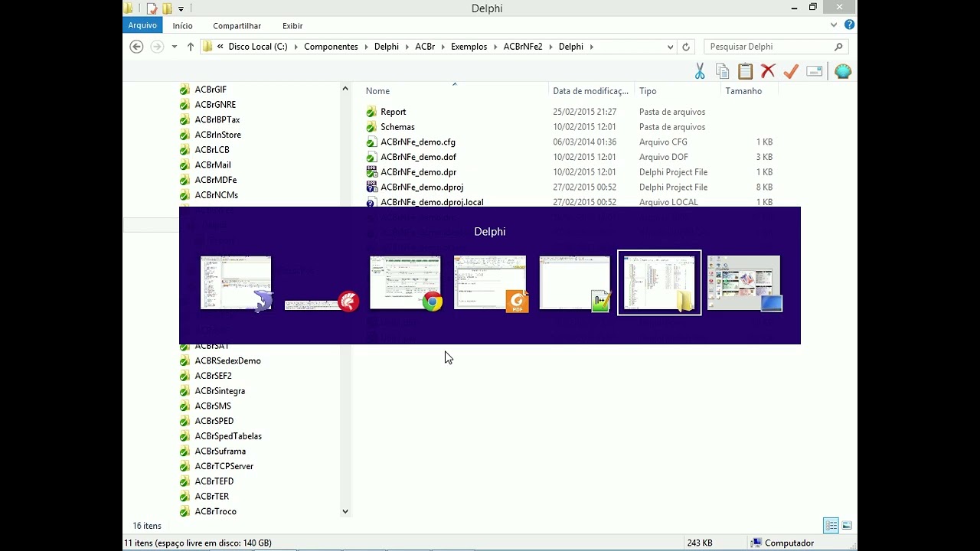Click the red X Delete toolbar icon

coord(768,71)
